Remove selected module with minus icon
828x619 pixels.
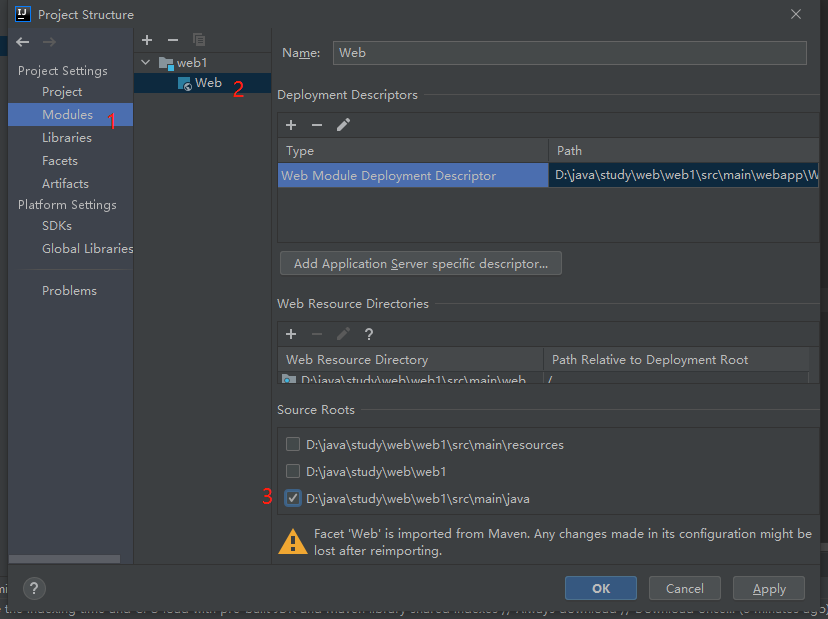pyautogui.click(x=173, y=40)
